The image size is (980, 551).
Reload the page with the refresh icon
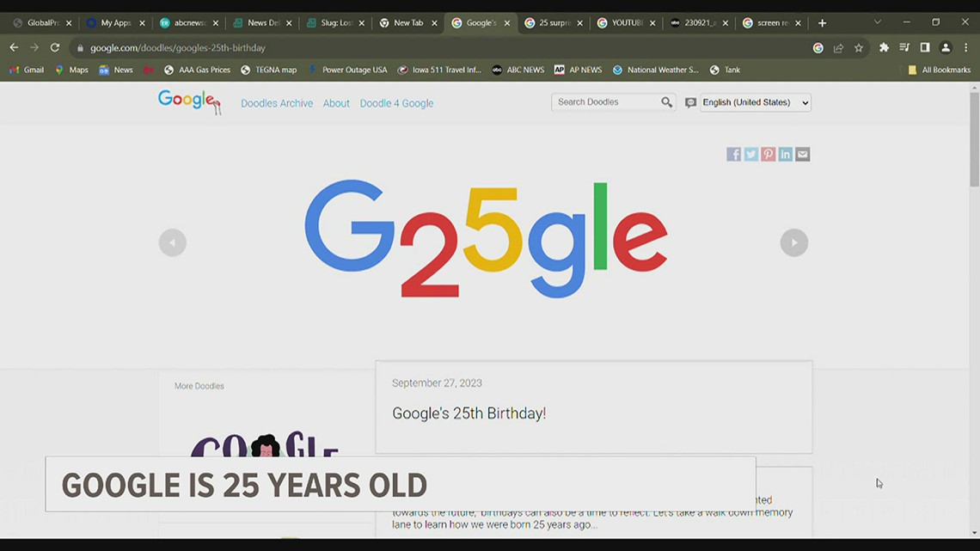click(x=55, y=47)
